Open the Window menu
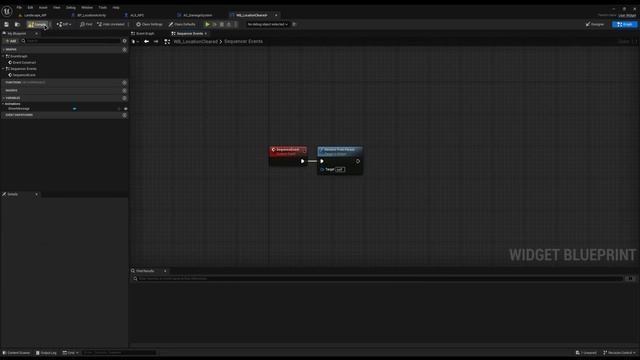This screenshot has height=360, width=640. (x=87, y=7)
